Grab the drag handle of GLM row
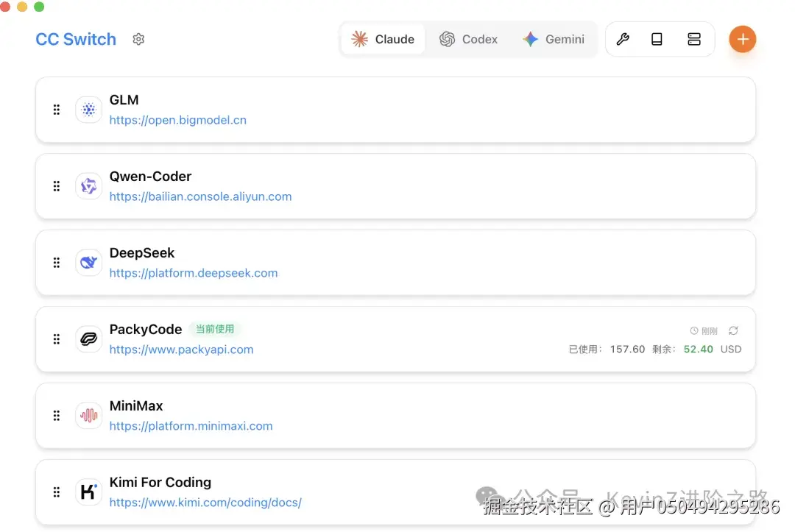 coord(56,110)
